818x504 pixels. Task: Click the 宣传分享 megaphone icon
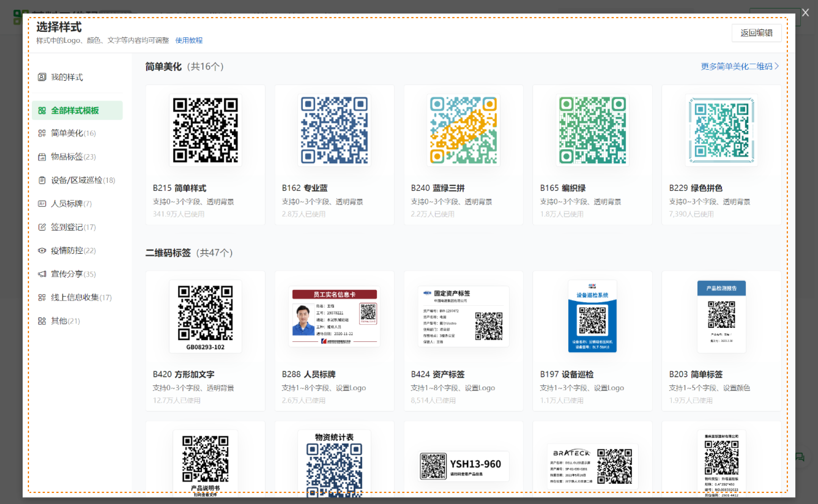point(42,274)
